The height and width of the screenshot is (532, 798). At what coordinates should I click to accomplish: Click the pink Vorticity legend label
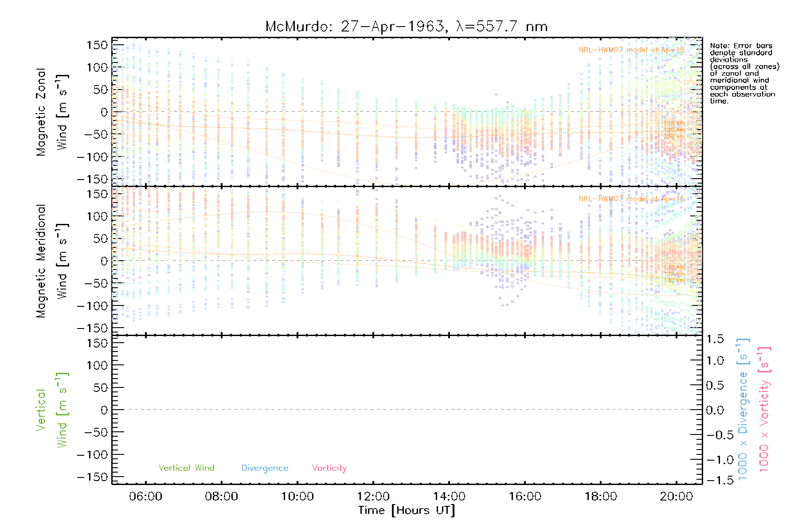coord(329,468)
